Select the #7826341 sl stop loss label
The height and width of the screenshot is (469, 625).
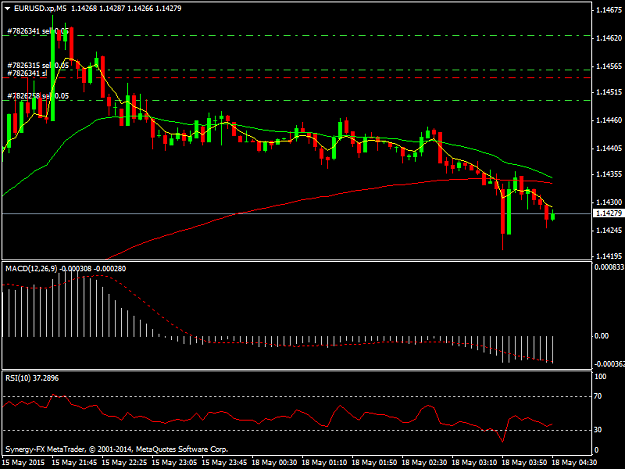(27, 73)
